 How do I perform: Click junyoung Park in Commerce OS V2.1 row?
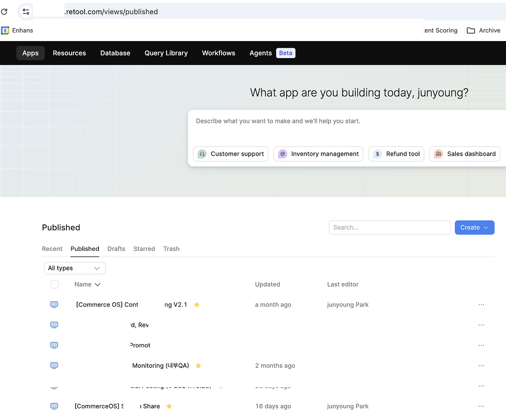click(x=348, y=305)
